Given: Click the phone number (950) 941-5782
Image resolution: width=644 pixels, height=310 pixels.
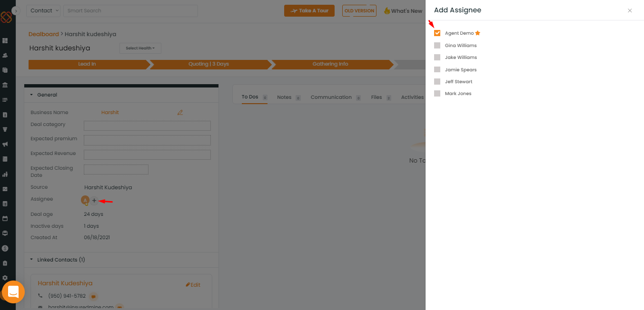Looking at the screenshot, I should click(67, 296).
